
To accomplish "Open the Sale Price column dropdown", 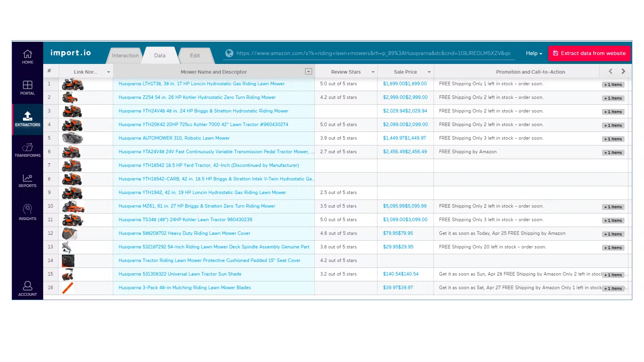I will (429, 72).
